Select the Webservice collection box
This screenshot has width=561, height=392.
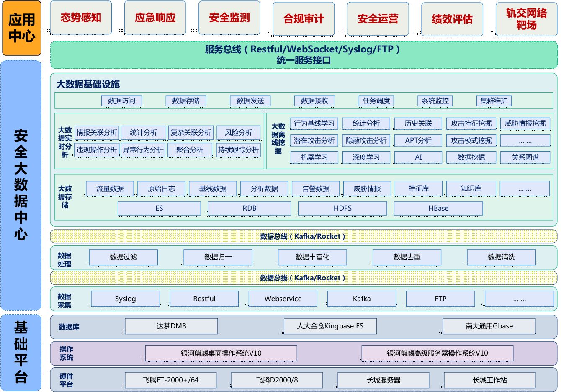coord(283,299)
